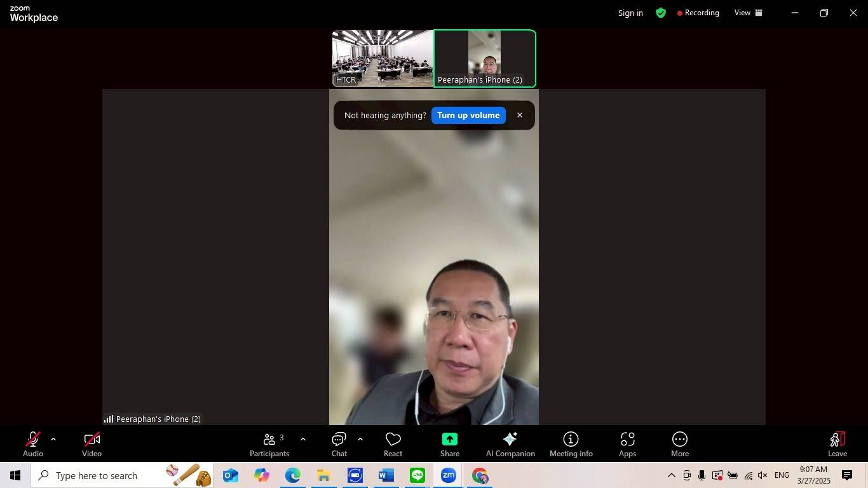Expand the arrow next to Participants
This screenshot has width=868, height=488.
[303, 439]
